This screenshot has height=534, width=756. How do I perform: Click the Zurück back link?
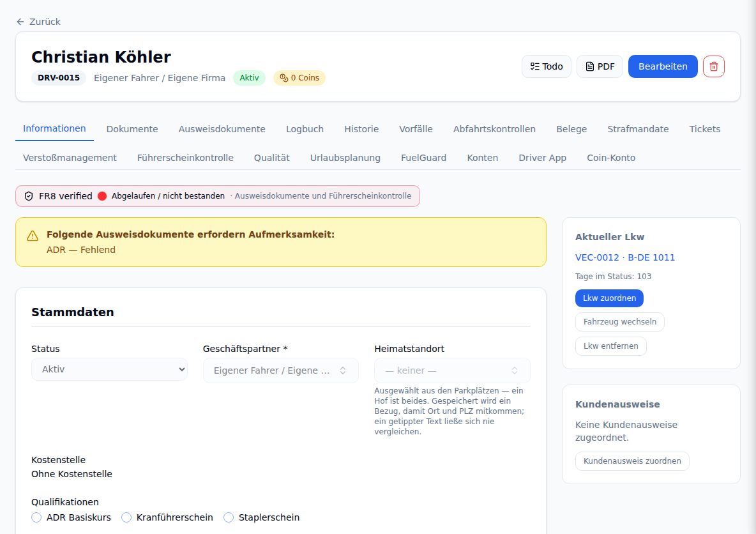pos(38,22)
